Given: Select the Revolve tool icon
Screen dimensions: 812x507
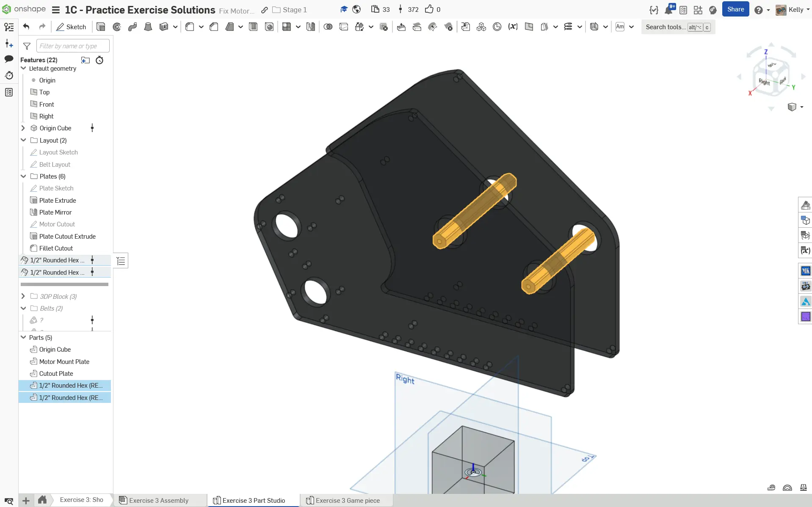Looking at the screenshot, I should (117, 27).
